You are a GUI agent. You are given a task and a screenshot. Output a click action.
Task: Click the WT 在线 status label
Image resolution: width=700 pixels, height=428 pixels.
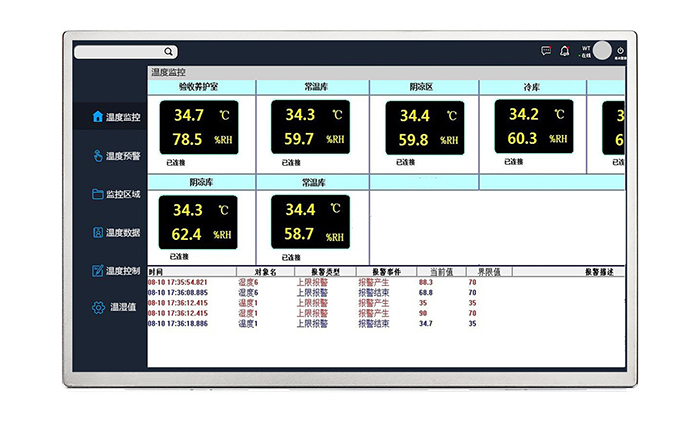point(585,52)
